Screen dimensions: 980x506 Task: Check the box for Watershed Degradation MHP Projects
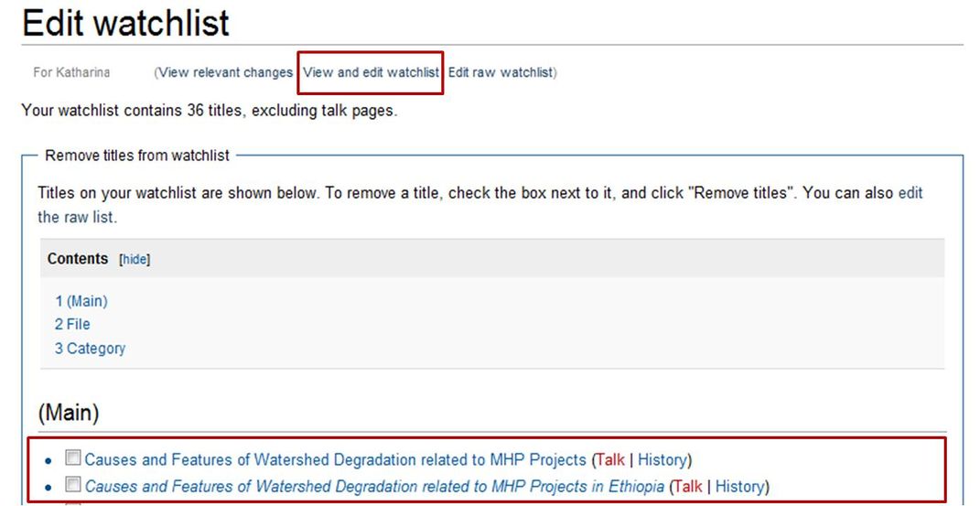coord(73,458)
